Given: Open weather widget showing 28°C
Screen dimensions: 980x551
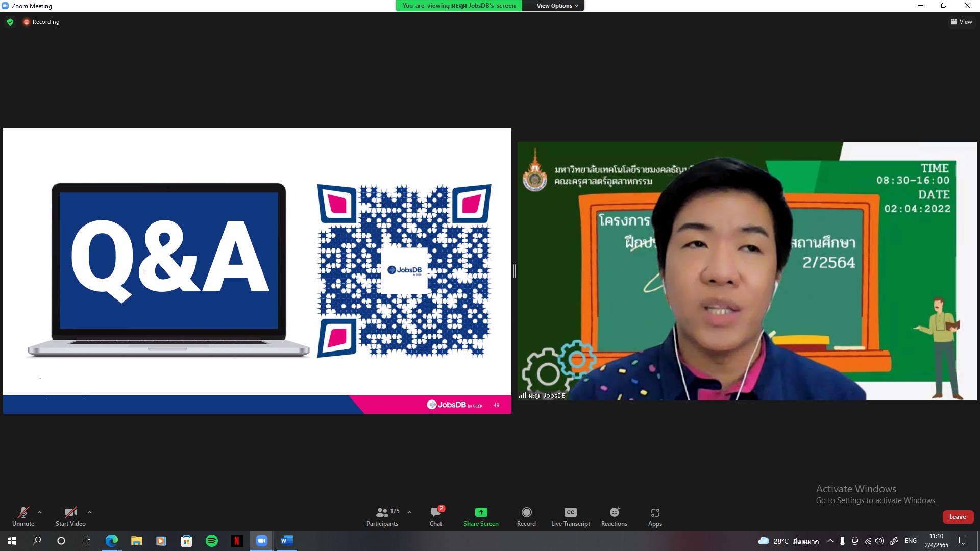Looking at the screenshot, I should pyautogui.click(x=788, y=541).
